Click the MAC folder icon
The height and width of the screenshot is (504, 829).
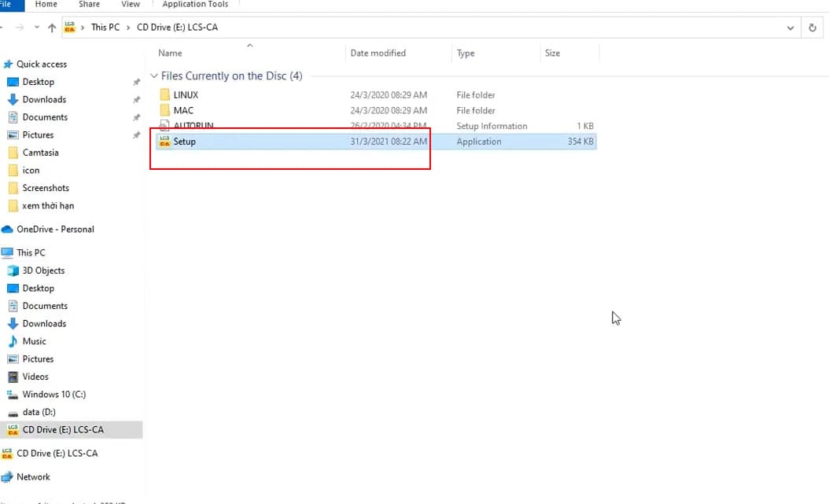click(x=164, y=111)
